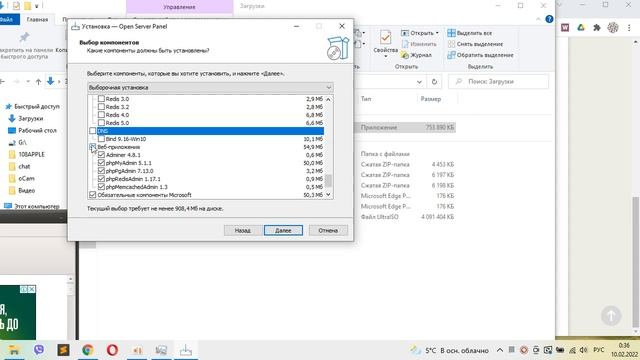Click the W extension icon in Chrome

(565, 27)
